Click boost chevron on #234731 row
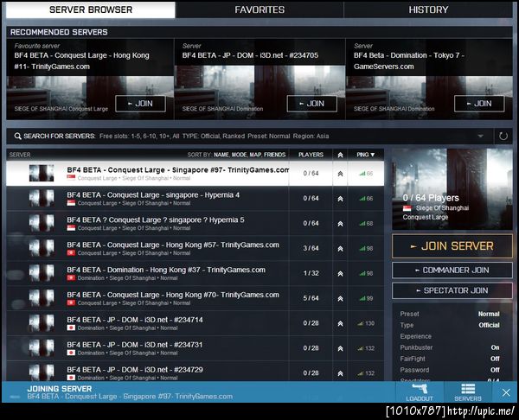Image resolution: width=519 pixels, height=420 pixels. (340, 348)
